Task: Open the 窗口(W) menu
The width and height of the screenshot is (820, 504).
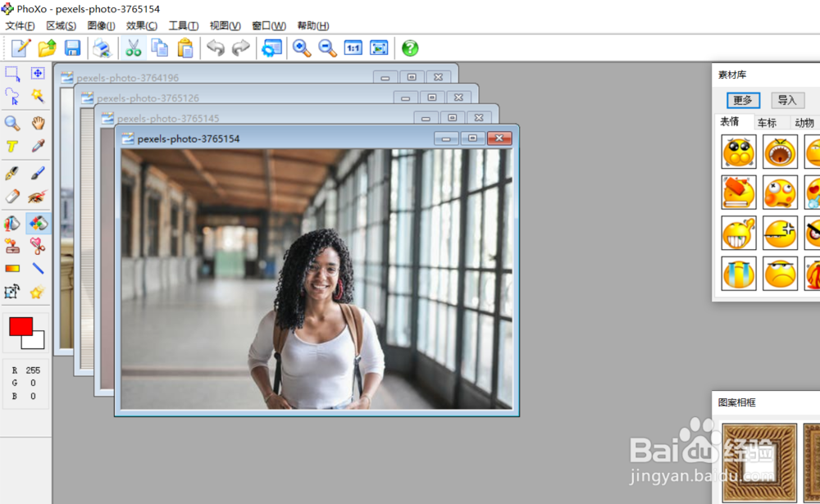Action: pos(269,25)
